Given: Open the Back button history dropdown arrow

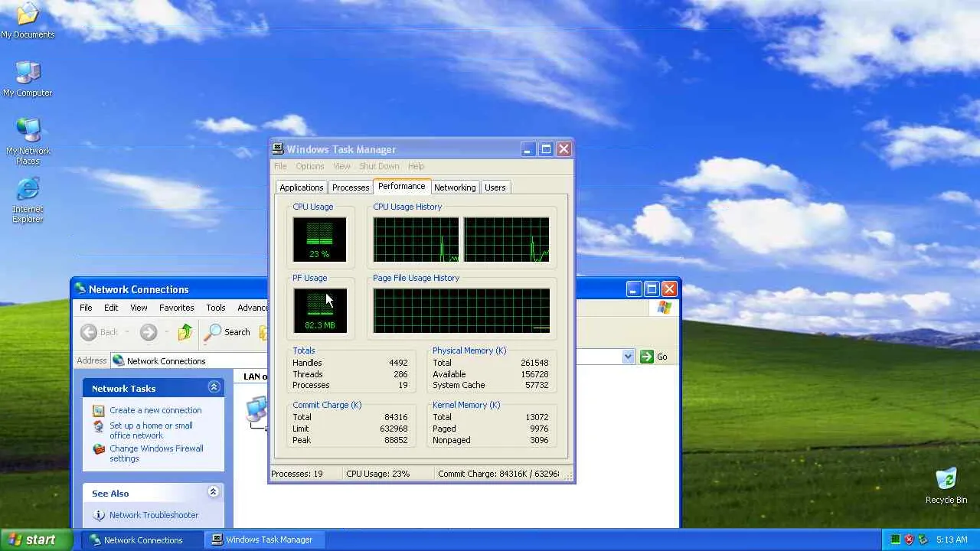Looking at the screenshot, I should [127, 332].
